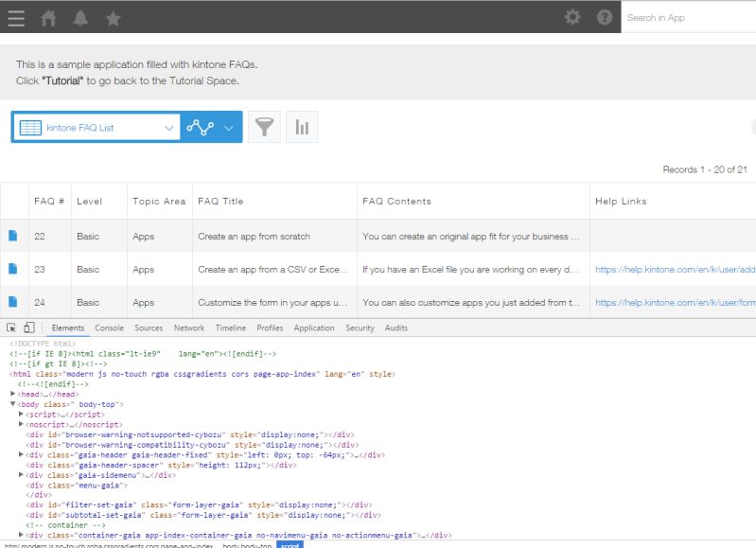Expand the noscript element node
The height and width of the screenshot is (548, 756).
[21, 424]
